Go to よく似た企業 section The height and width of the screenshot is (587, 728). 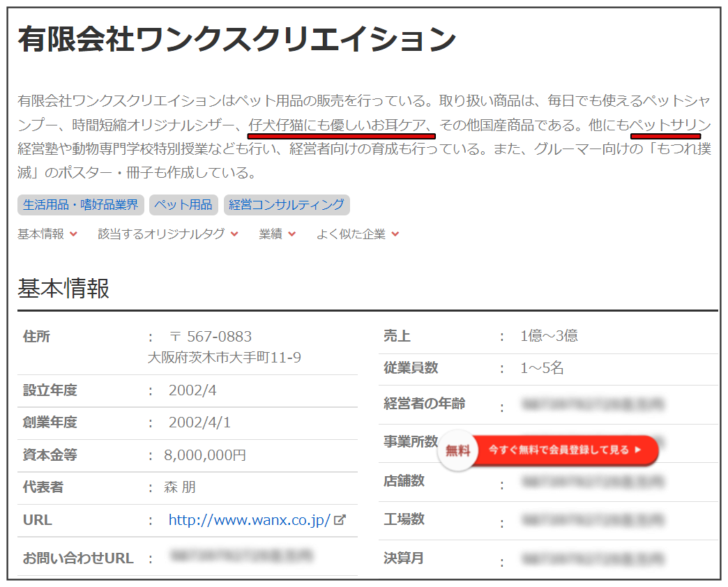point(358,234)
